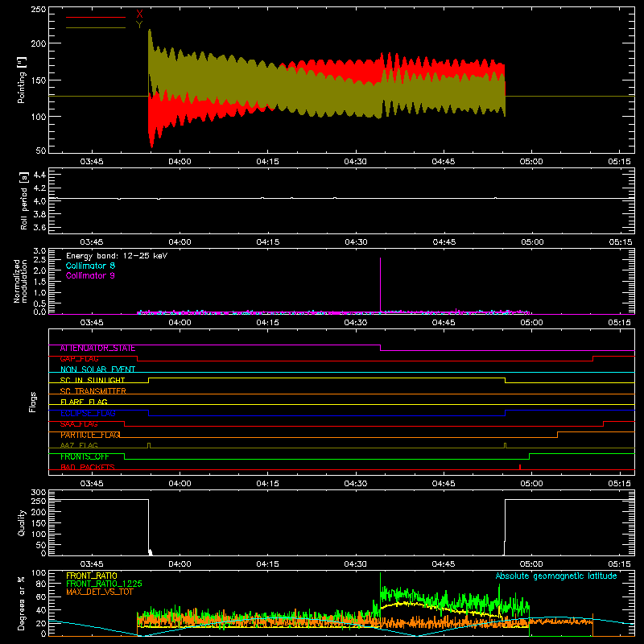This screenshot has height=644, width=644.
Task: Click the orange MAX_DET_VS_TOT legend entry
Action: tap(99, 592)
